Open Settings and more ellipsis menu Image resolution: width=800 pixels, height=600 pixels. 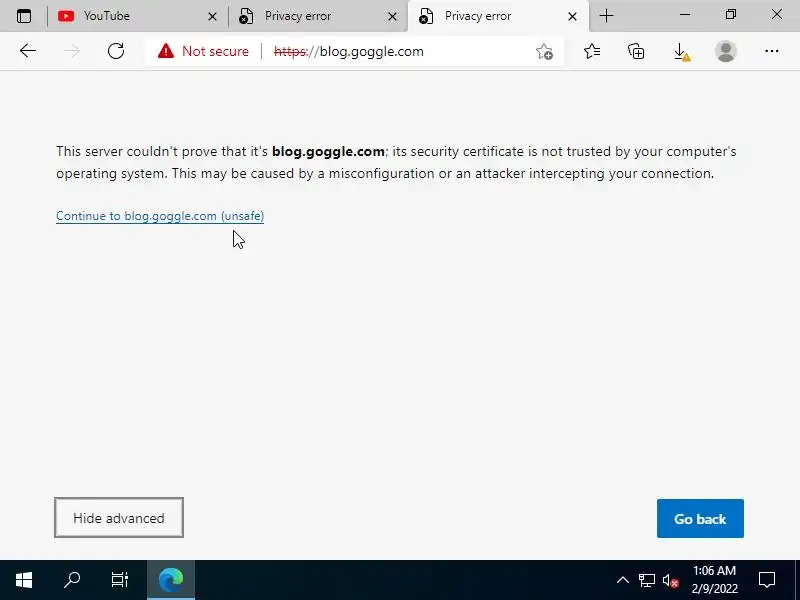tap(771, 51)
